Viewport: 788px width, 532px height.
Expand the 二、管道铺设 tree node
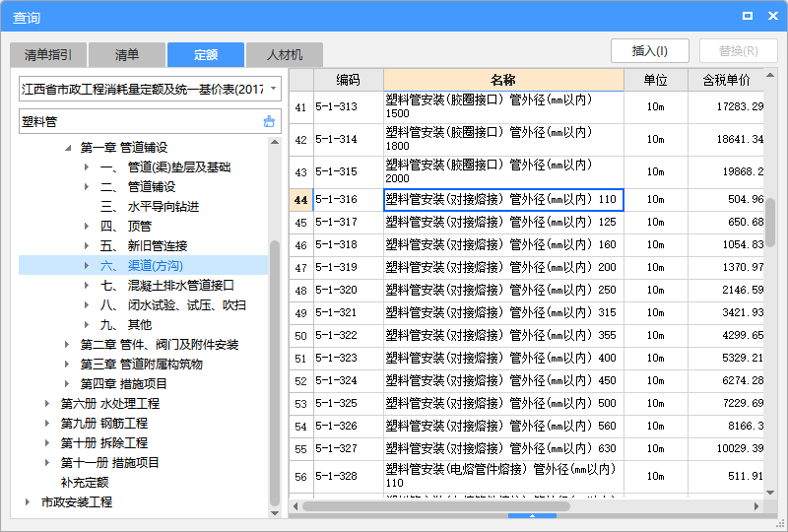click(87, 186)
